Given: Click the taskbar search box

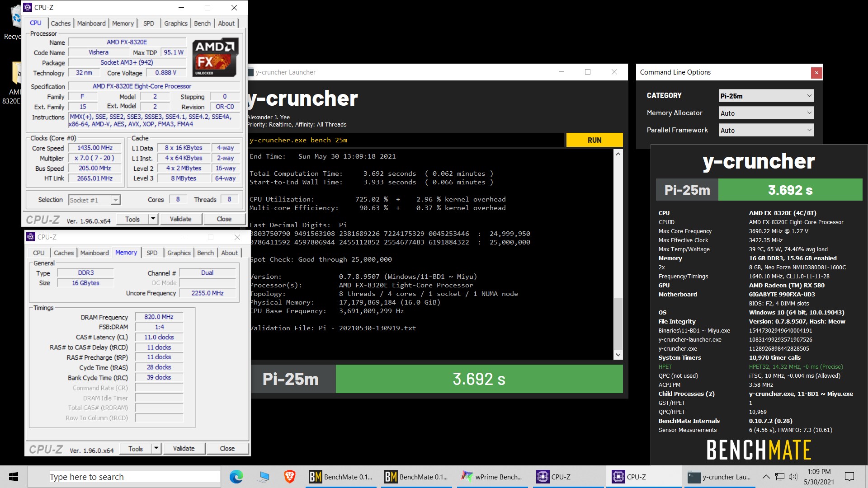Looking at the screenshot, I should [124, 477].
